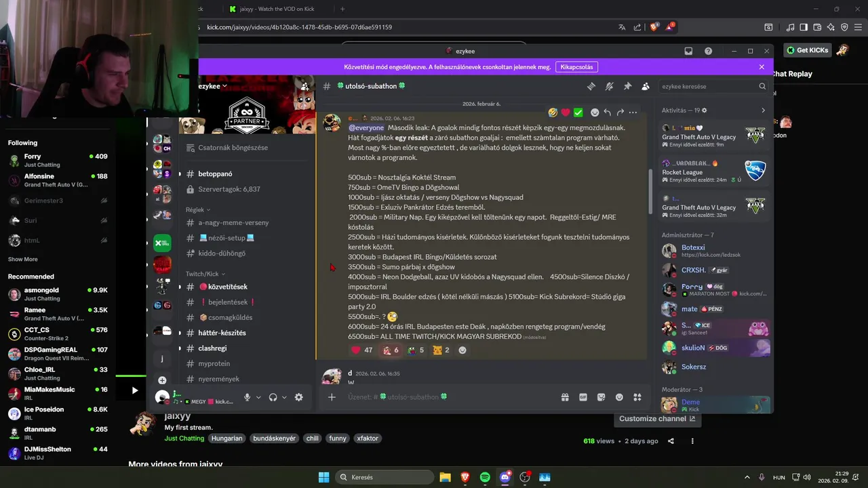React with red heart on message toolbar
The width and height of the screenshot is (868, 488).
point(566,113)
